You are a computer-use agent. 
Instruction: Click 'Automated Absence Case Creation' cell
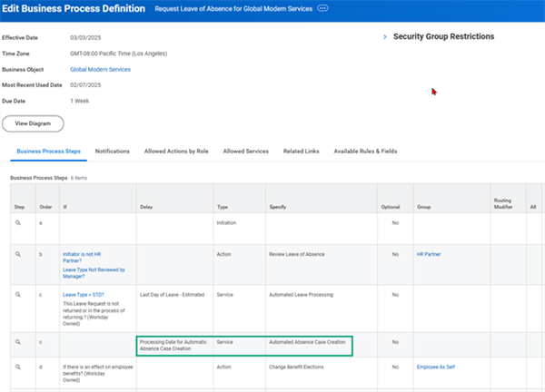pyautogui.click(x=307, y=342)
